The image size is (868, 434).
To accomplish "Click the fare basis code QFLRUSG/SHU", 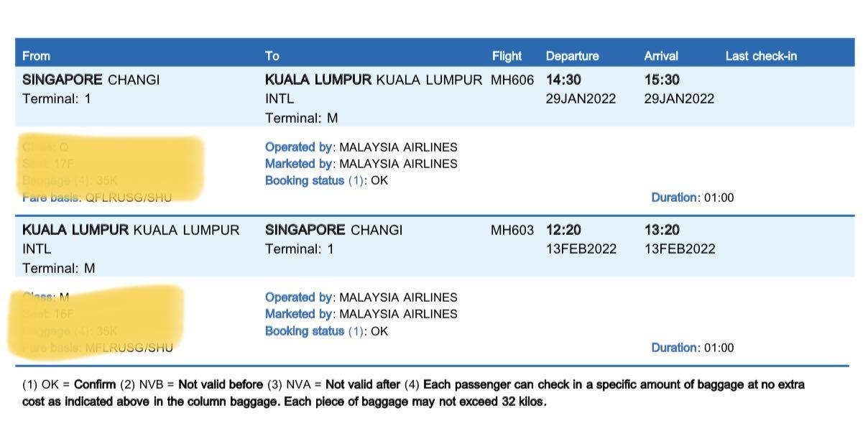I will tap(129, 198).
